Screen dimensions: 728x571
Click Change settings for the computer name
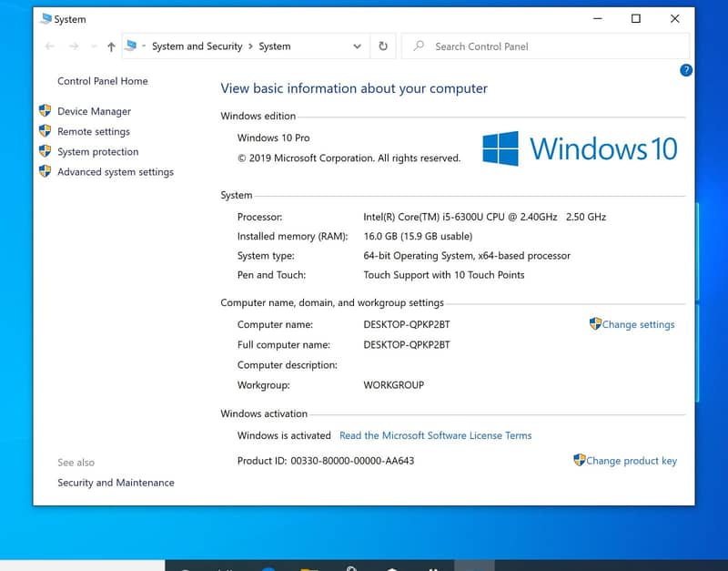point(638,324)
